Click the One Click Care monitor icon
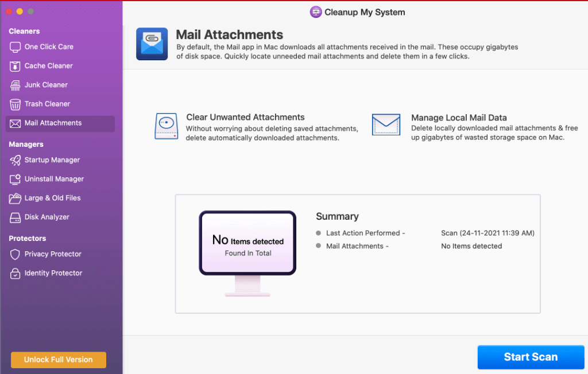 [15, 47]
